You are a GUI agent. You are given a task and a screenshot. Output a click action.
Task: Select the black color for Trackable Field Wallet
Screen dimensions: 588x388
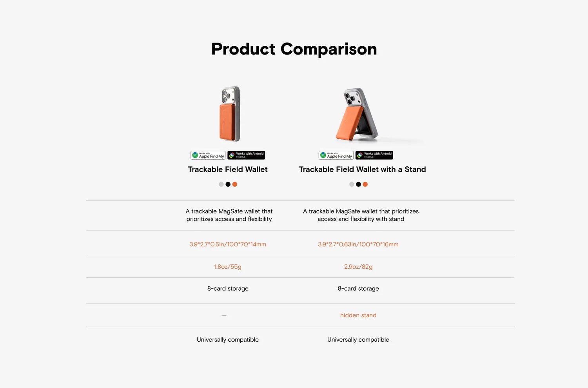228,184
